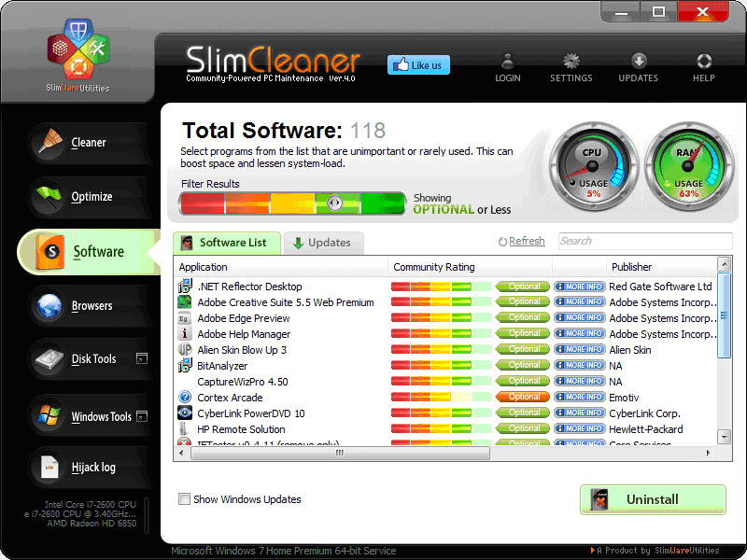Click the CPU usage gauge
Image resolution: width=747 pixels, height=560 pixels.
(x=593, y=167)
